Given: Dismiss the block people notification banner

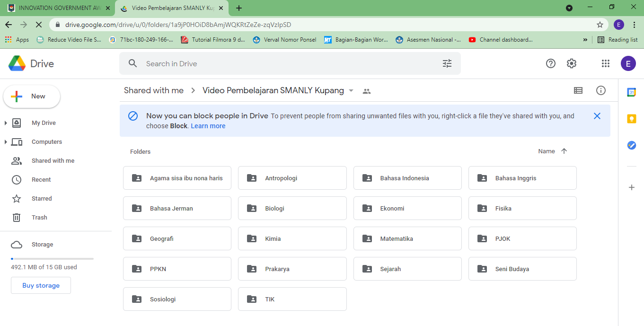Looking at the screenshot, I should (x=597, y=116).
